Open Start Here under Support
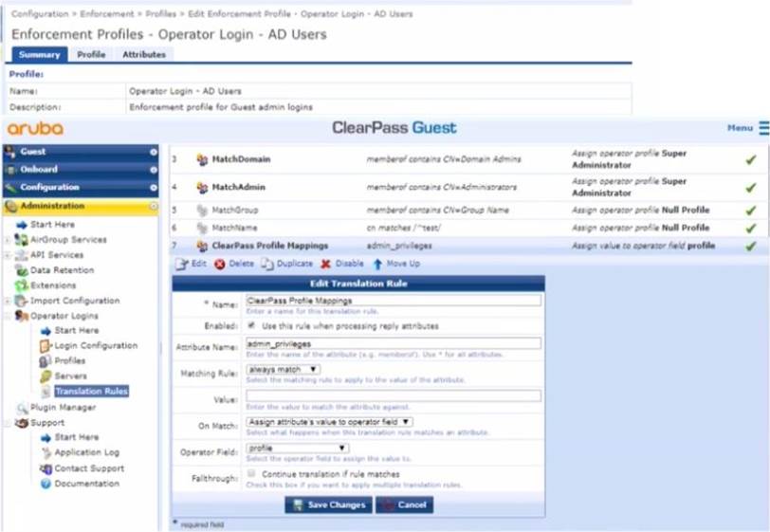770x532 pixels. pos(77,437)
